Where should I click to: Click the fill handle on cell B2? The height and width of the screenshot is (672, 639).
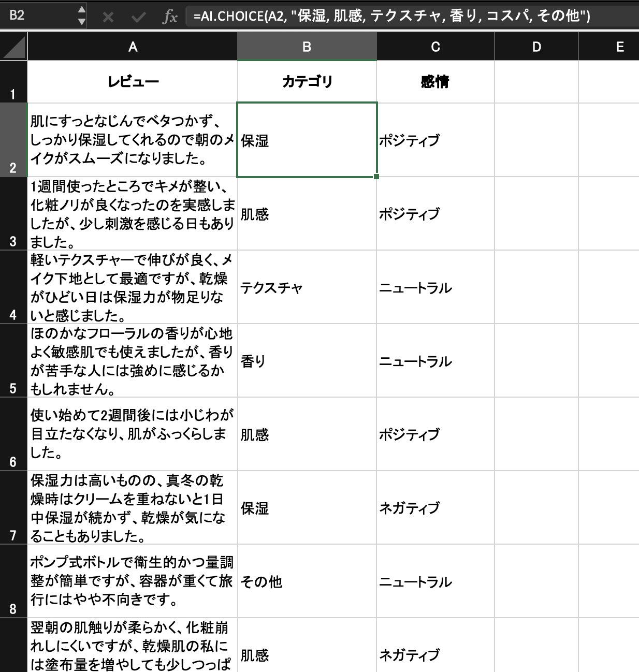pyautogui.click(x=376, y=176)
